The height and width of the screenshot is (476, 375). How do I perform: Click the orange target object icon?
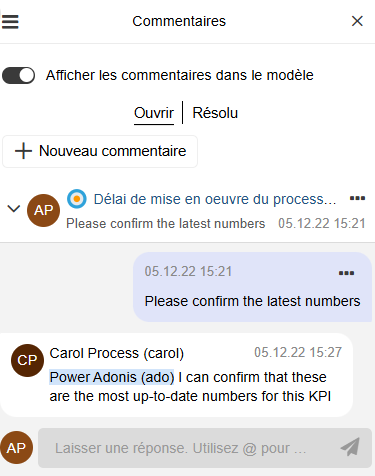[77, 199]
